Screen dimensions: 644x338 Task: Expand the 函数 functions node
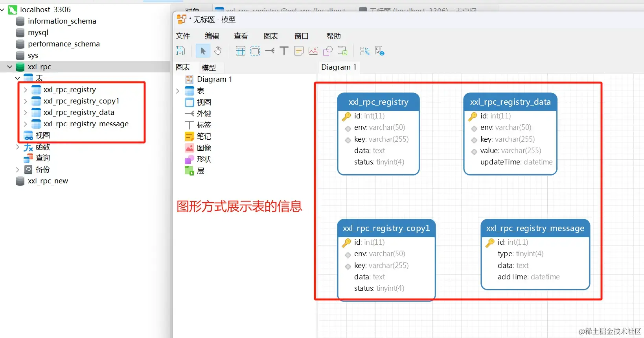click(17, 147)
